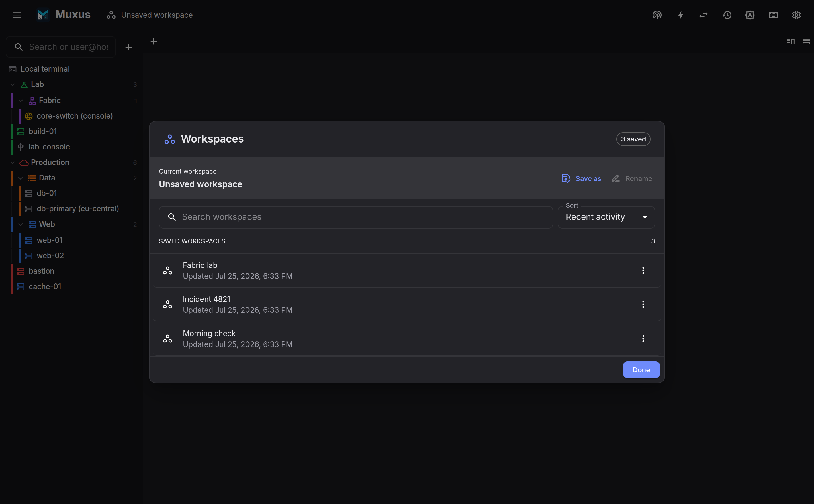Click the SAVED WORKSPACES section header
The height and width of the screenshot is (504, 814).
pos(192,241)
